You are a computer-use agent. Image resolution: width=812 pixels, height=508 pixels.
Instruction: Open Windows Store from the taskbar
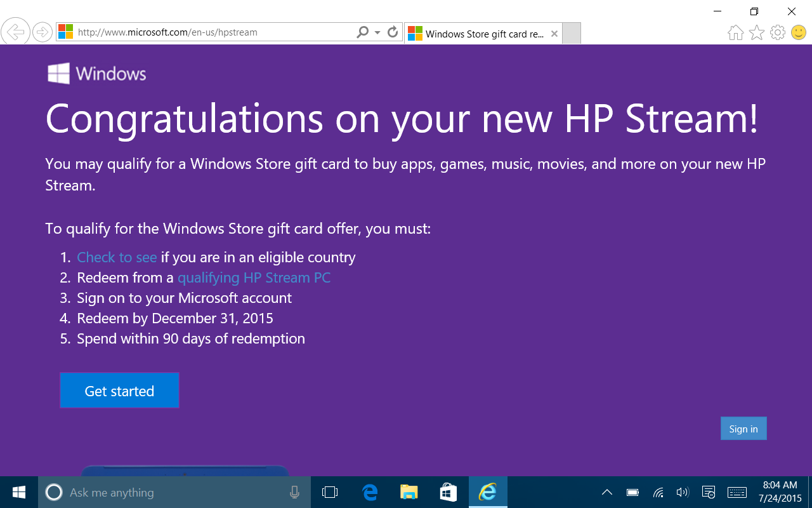[449, 492]
